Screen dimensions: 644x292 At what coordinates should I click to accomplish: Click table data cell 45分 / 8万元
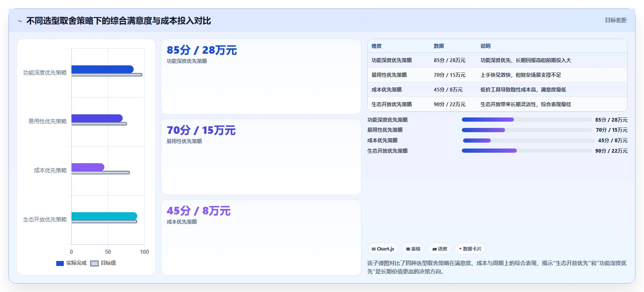[x=448, y=90]
